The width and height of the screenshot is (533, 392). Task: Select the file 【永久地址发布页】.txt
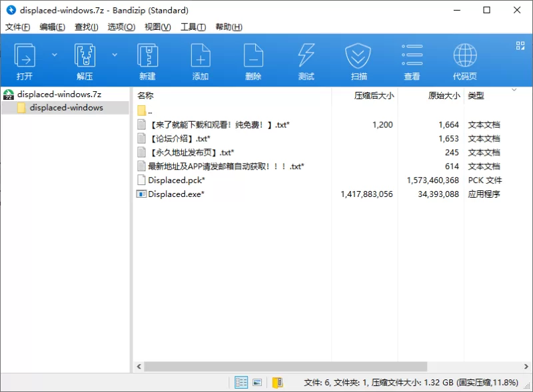coord(191,152)
